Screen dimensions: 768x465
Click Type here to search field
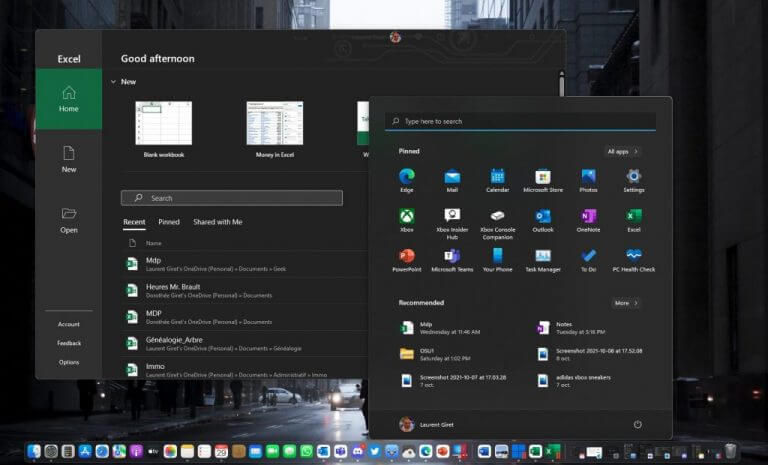point(520,121)
